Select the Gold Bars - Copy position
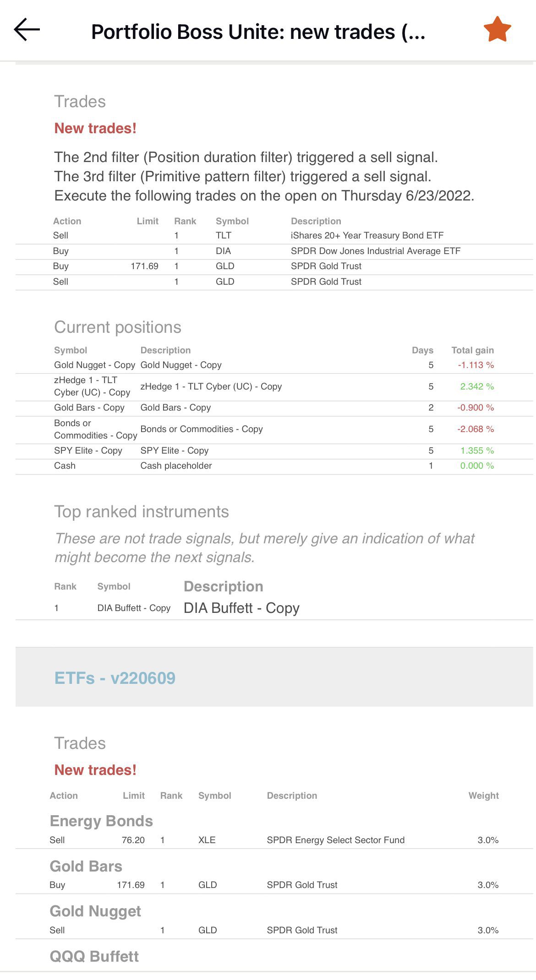Image resolution: width=536 pixels, height=980 pixels. click(274, 408)
